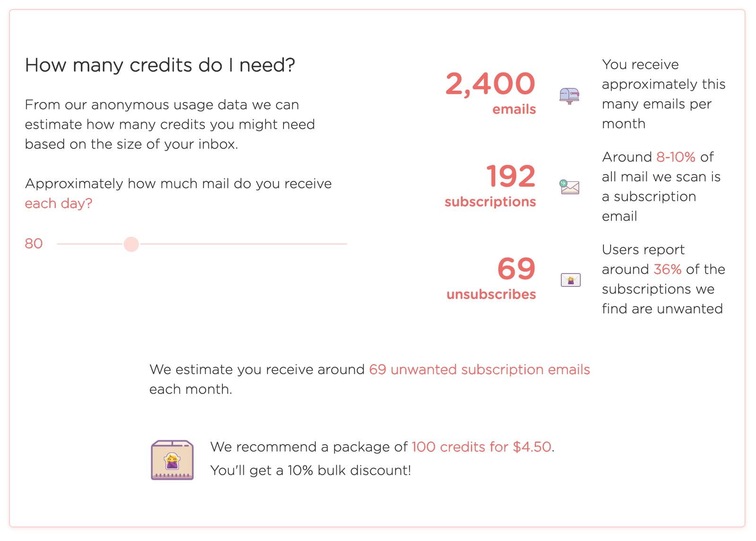
Task: Click the slider value label 80
Action: tap(34, 244)
